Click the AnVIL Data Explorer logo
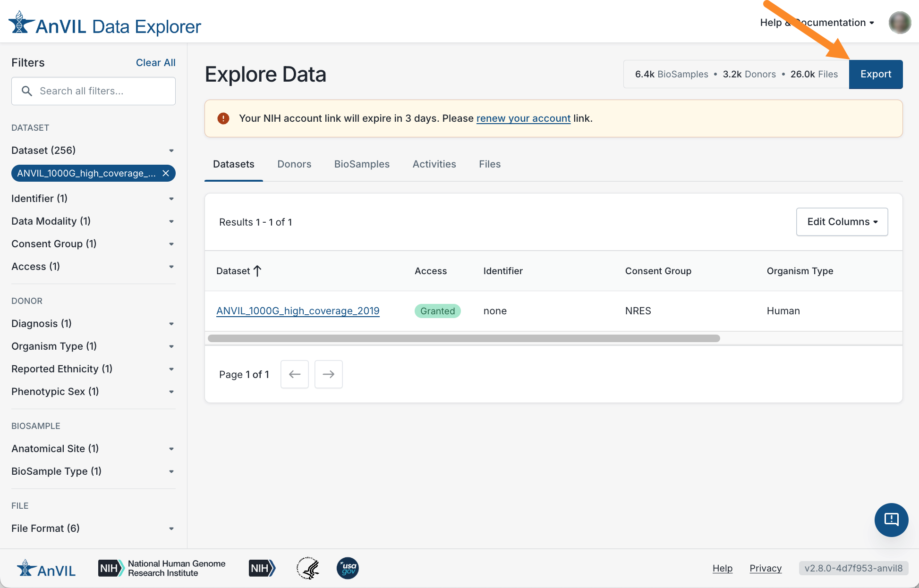The width and height of the screenshot is (919, 588). tap(105, 25)
